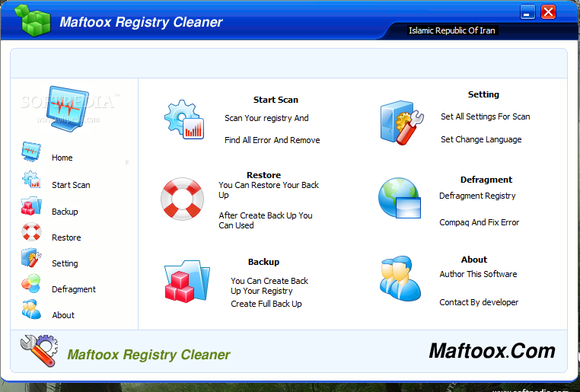Click the green cubes logo in title bar
This screenshot has height=392, width=580.
[x=33, y=21]
